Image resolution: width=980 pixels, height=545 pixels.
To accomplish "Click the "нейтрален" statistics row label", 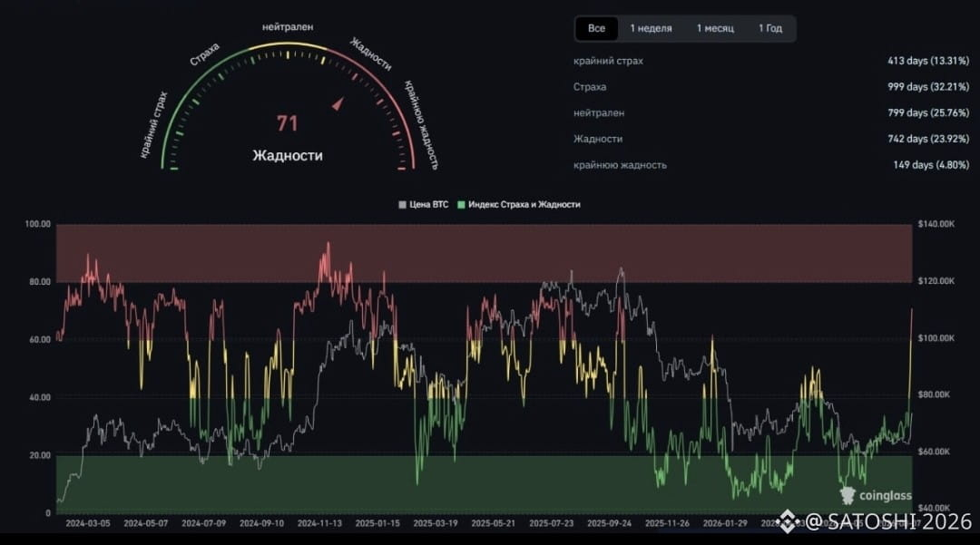I will click(599, 113).
